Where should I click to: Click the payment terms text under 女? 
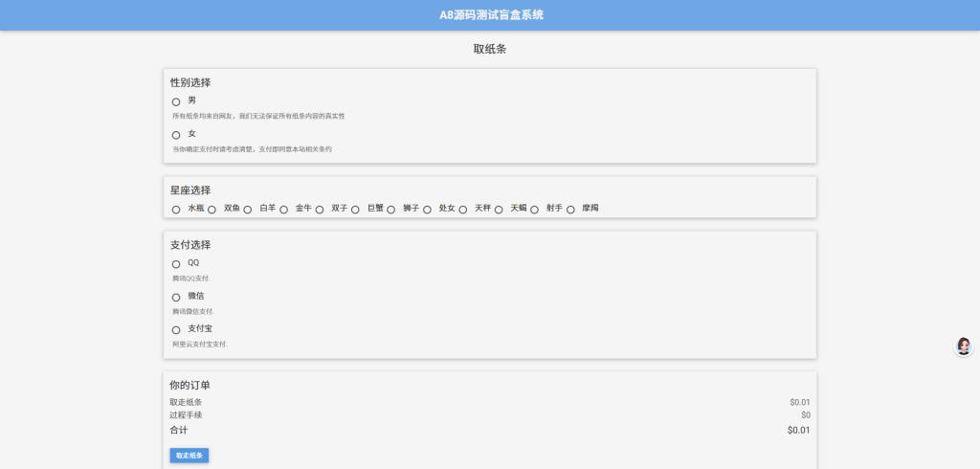pyautogui.click(x=253, y=149)
